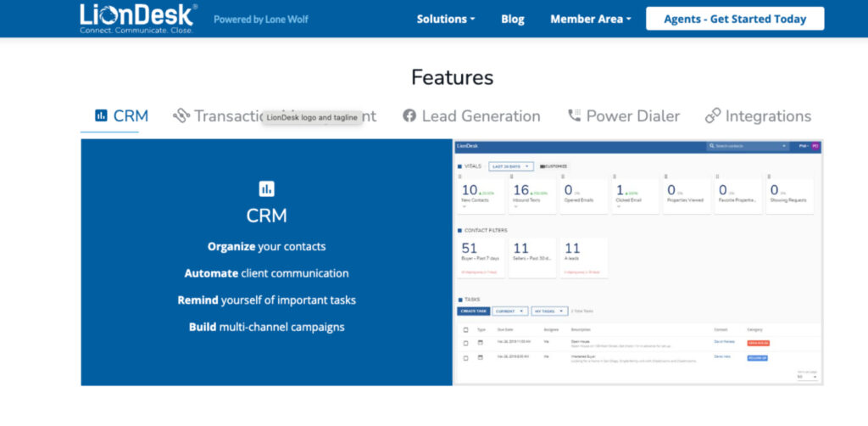Click the magnifier icon in Search contacts
Viewport: 868px width, 426px height.
click(x=712, y=146)
